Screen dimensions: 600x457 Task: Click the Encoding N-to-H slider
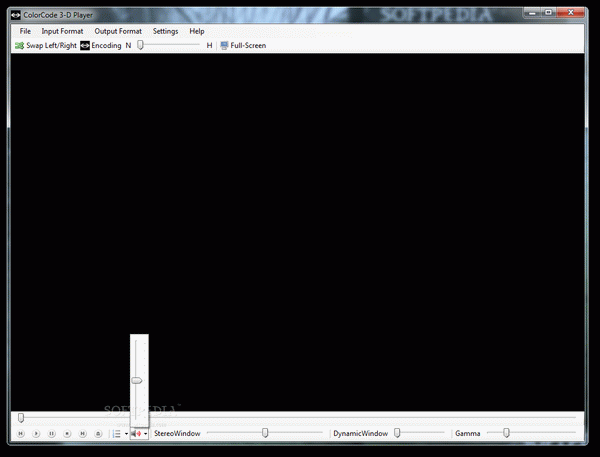[x=169, y=45]
